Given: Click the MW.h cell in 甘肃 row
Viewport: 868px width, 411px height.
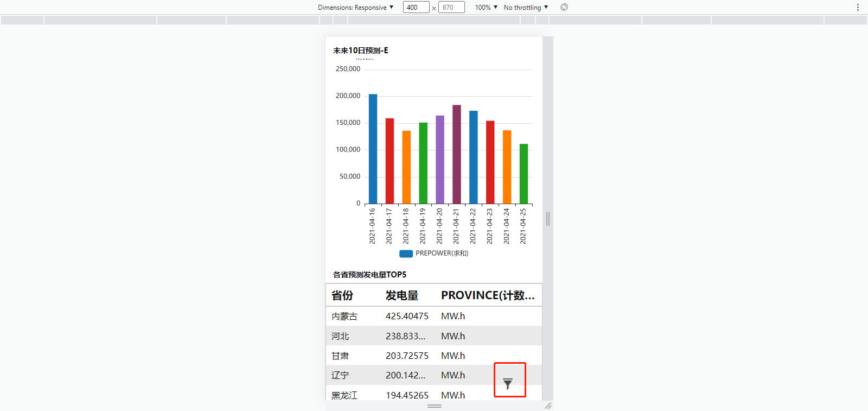Looking at the screenshot, I should [x=453, y=356].
